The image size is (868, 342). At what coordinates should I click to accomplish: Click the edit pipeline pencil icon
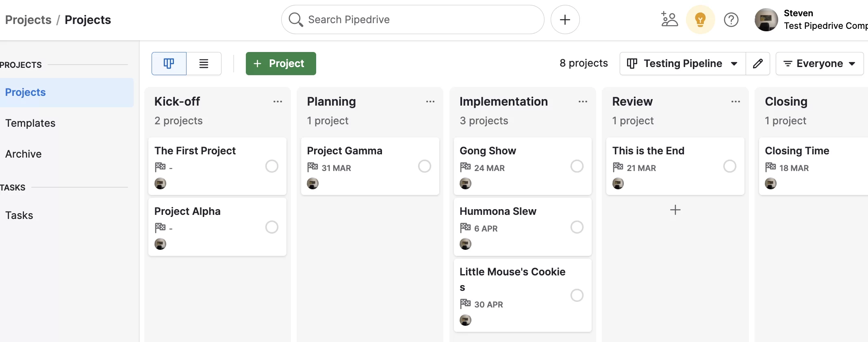(757, 63)
